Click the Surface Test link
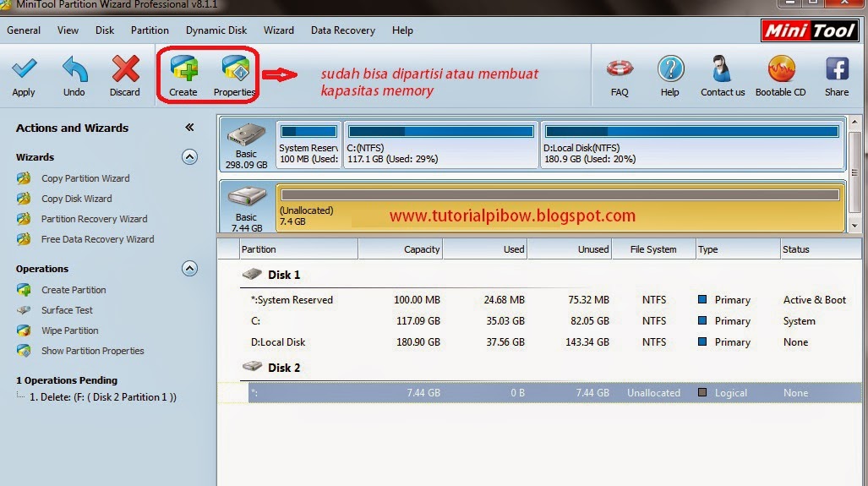The height and width of the screenshot is (486, 868). (x=67, y=310)
